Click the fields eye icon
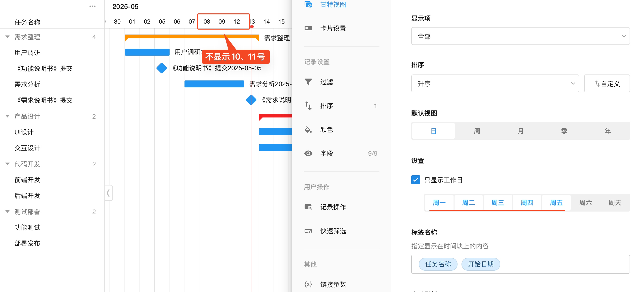The image size is (644, 292). tap(308, 153)
